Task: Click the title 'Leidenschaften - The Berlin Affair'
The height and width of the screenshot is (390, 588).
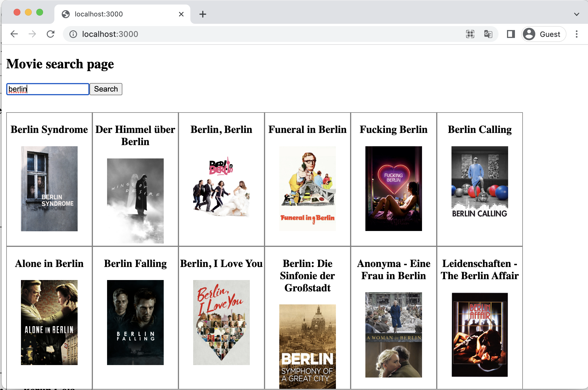Action: 480,270
